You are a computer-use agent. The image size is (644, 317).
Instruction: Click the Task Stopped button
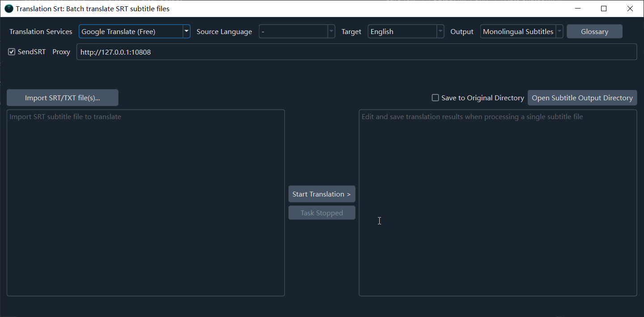[x=322, y=213]
